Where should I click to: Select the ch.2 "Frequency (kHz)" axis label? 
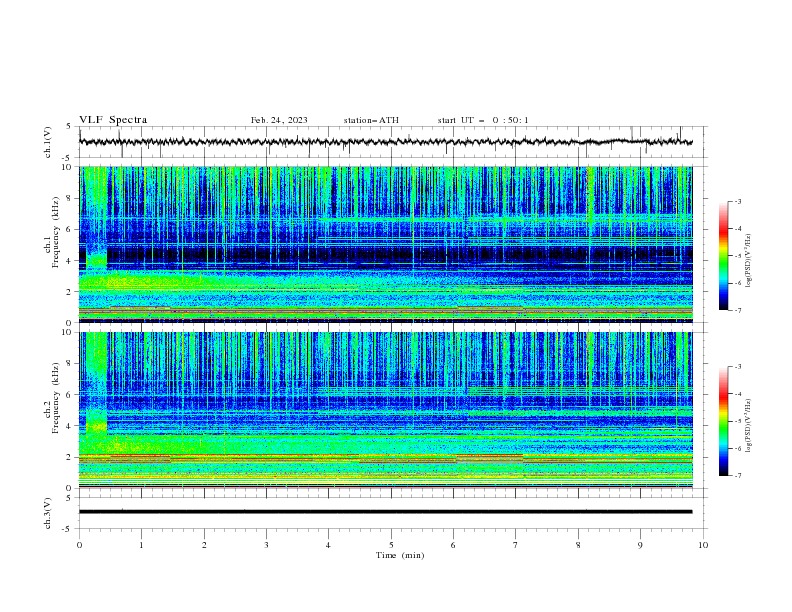[56, 398]
